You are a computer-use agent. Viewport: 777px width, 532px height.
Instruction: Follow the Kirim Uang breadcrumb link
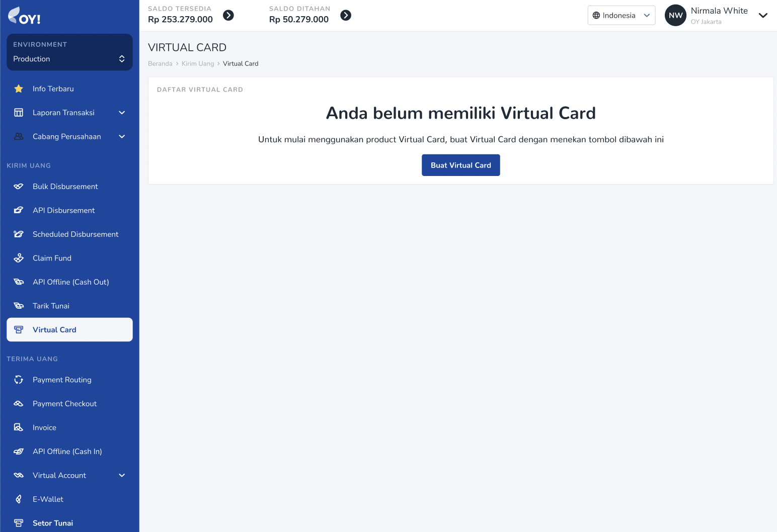coord(198,64)
